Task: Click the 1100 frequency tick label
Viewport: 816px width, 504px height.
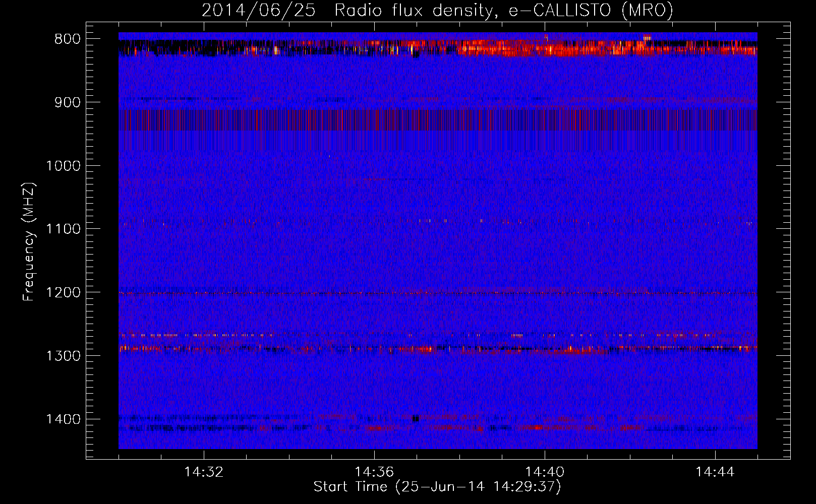Action: tap(63, 229)
